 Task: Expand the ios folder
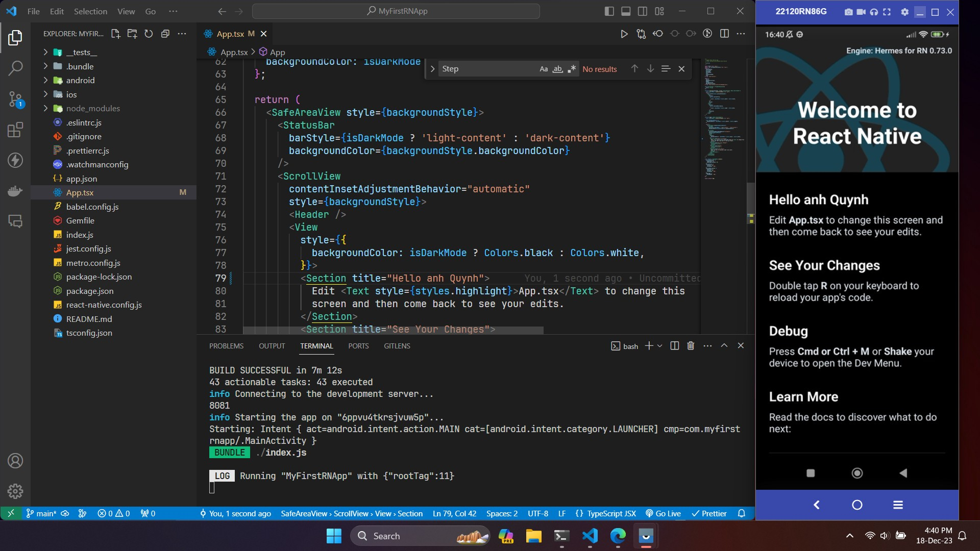pyautogui.click(x=45, y=94)
